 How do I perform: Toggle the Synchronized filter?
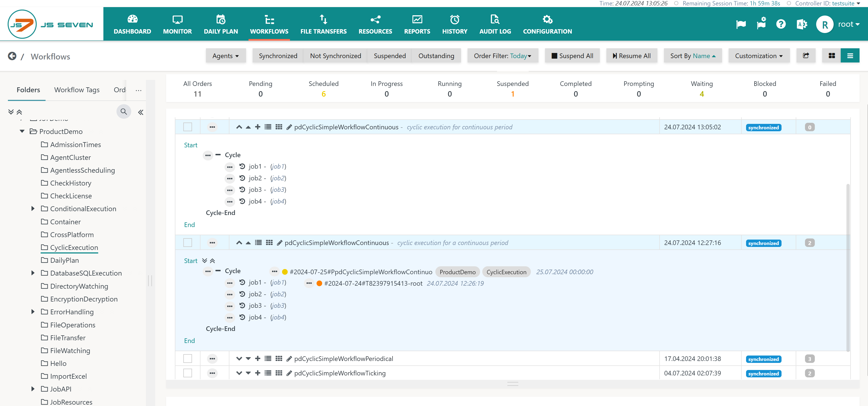pyautogui.click(x=278, y=56)
